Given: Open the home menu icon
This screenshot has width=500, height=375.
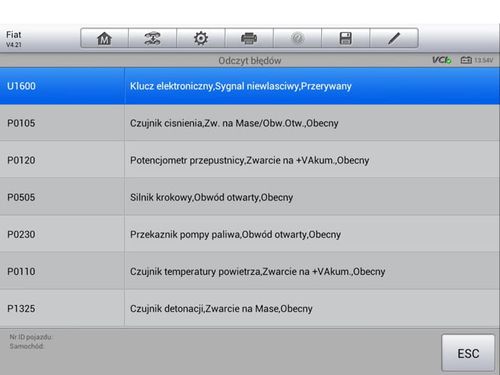Looking at the screenshot, I should 104,38.
